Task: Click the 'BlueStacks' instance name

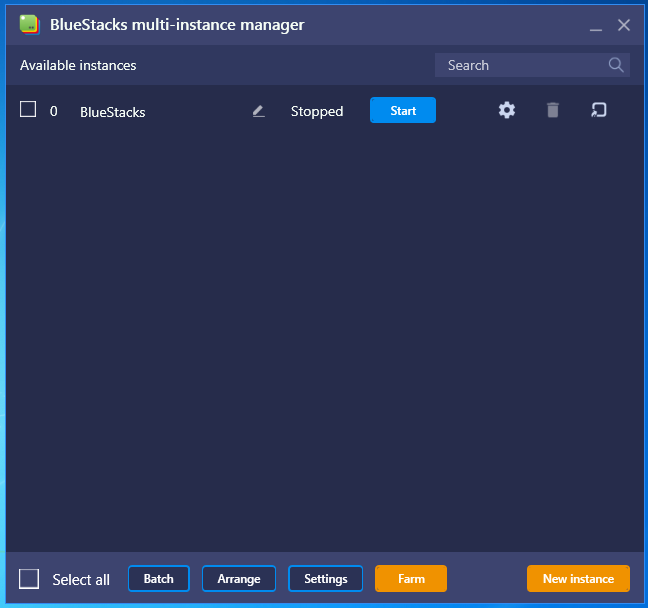Action: [x=112, y=112]
